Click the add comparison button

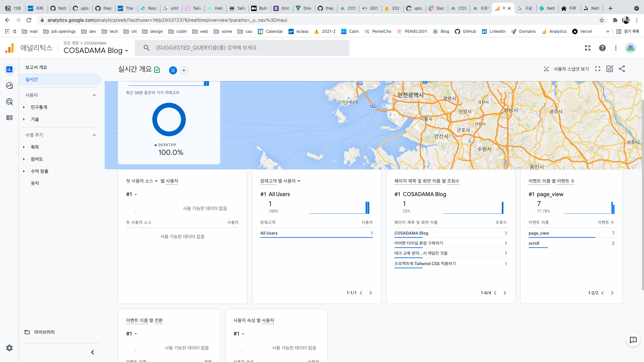tap(183, 70)
